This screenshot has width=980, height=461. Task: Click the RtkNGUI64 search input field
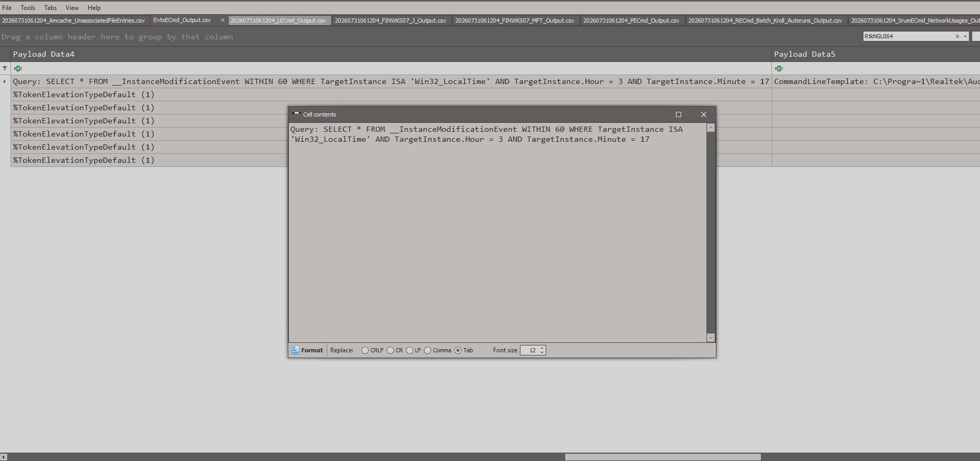[x=908, y=36]
